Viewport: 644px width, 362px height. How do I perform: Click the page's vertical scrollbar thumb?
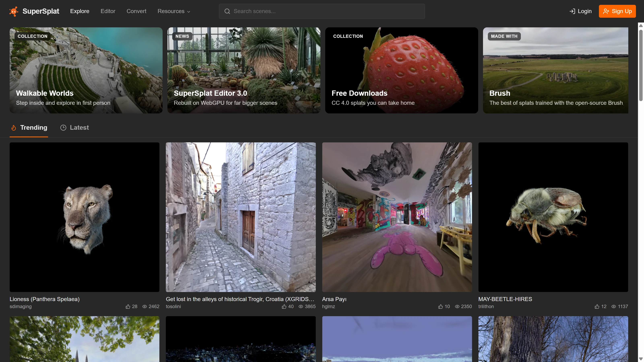641,65
